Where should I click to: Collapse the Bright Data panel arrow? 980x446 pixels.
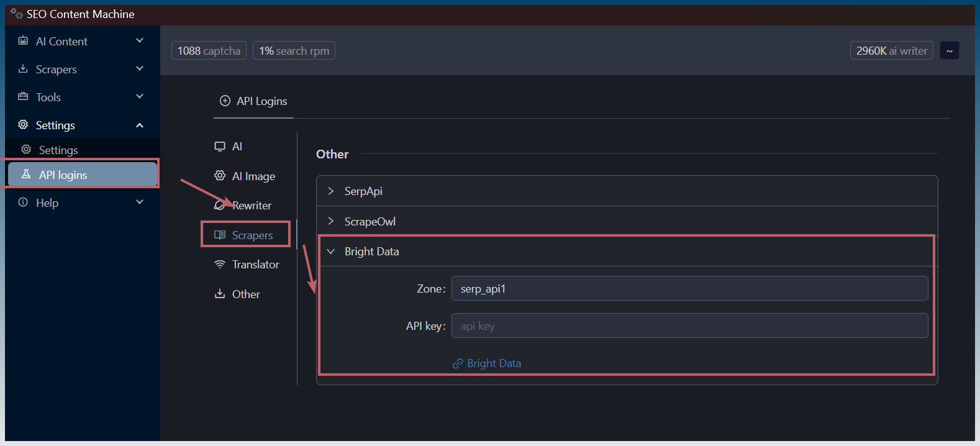330,252
